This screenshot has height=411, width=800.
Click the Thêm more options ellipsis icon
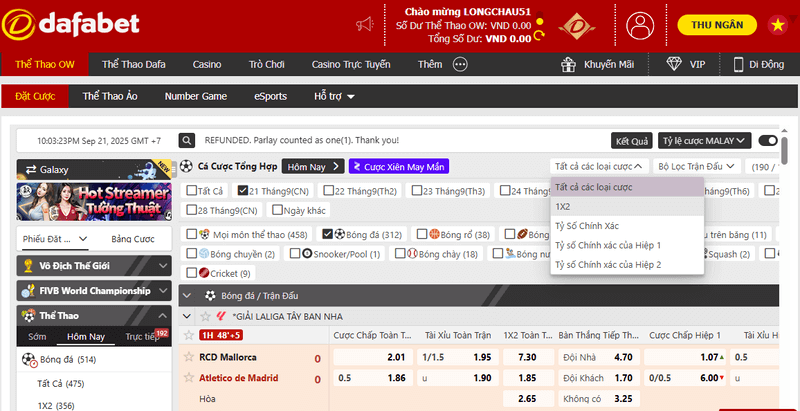tap(460, 64)
